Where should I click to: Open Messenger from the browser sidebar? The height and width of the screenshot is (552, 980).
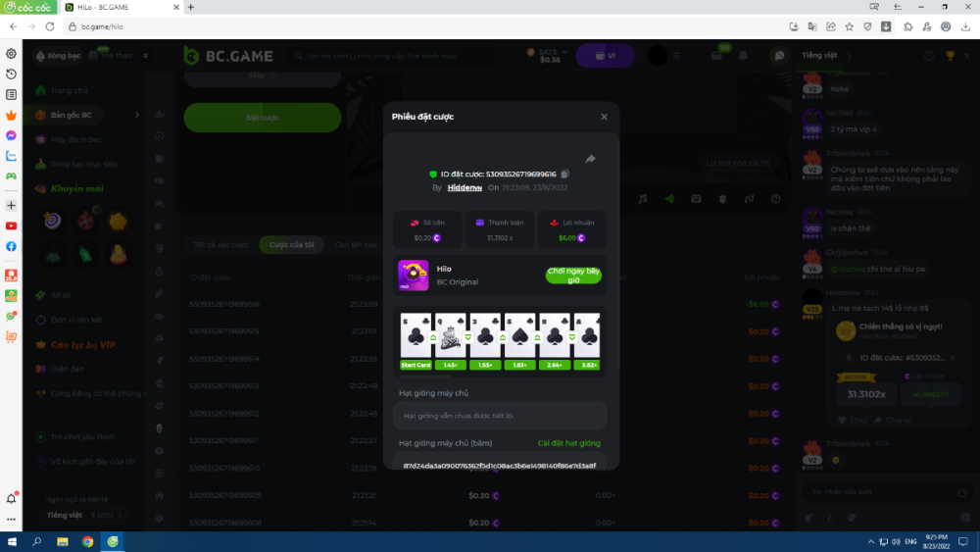[11, 135]
